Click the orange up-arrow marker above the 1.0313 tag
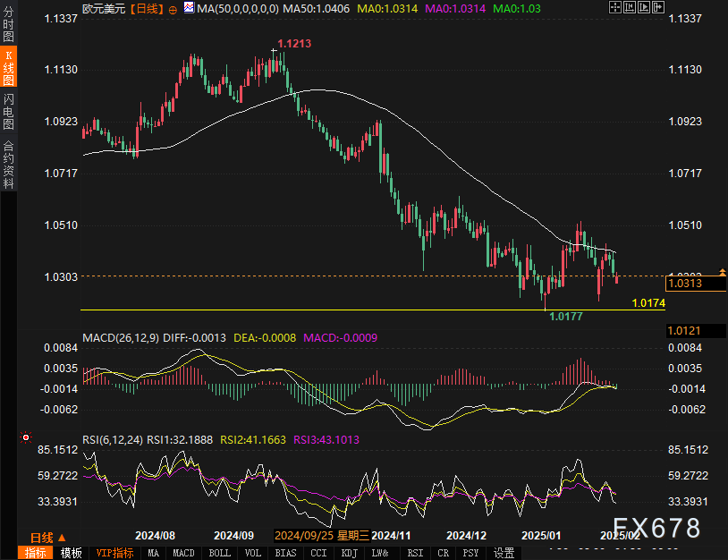Screen dimensions: 728x560 click(723, 272)
